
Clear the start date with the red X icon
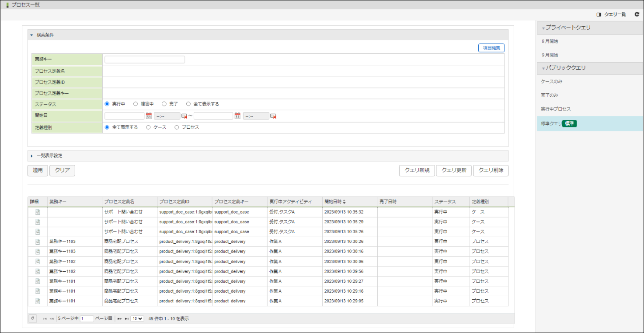coord(184,116)
